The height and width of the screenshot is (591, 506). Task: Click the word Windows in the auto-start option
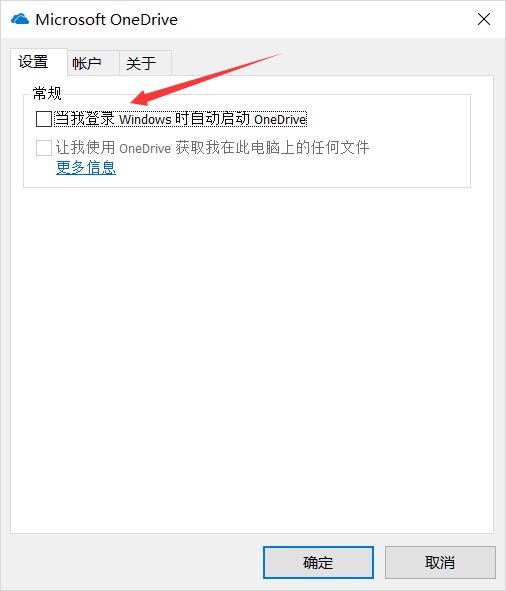point(145,119)
